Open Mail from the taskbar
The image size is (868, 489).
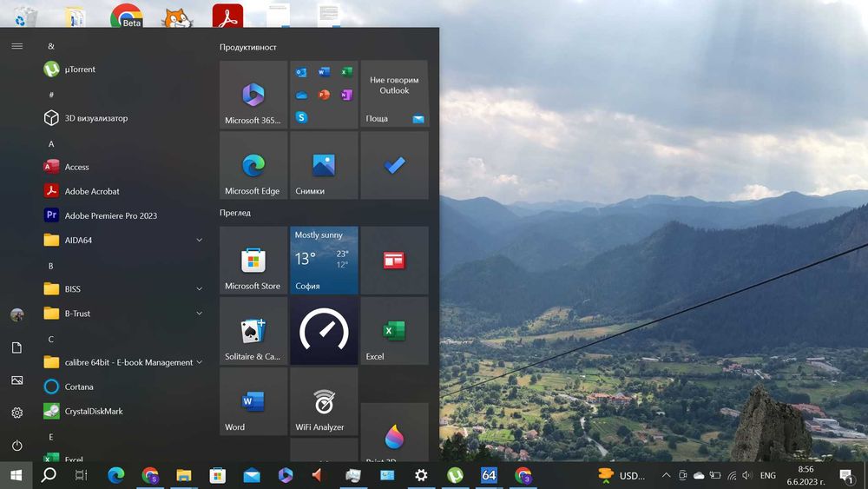(x=252, y=475)
